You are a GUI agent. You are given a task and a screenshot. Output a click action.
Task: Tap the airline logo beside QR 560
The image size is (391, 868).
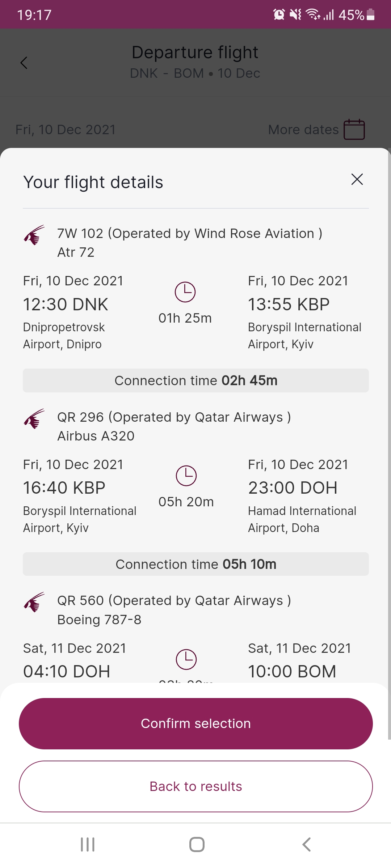pos(34,602)
